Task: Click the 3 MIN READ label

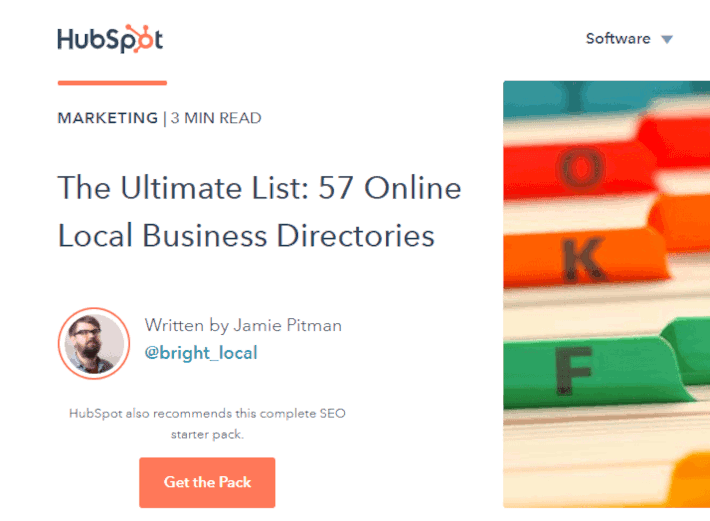Action: click(216, 118)
